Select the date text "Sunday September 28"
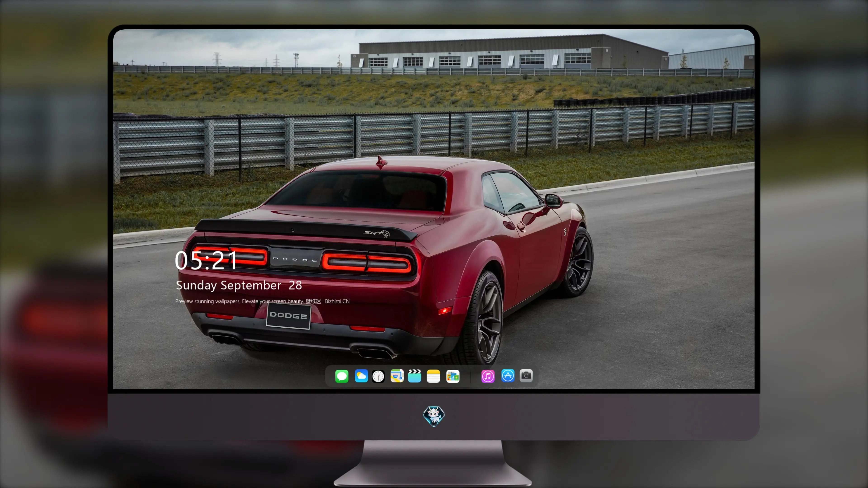The width and height of the screenshot is (868, 488). click(x=239, y=285)
